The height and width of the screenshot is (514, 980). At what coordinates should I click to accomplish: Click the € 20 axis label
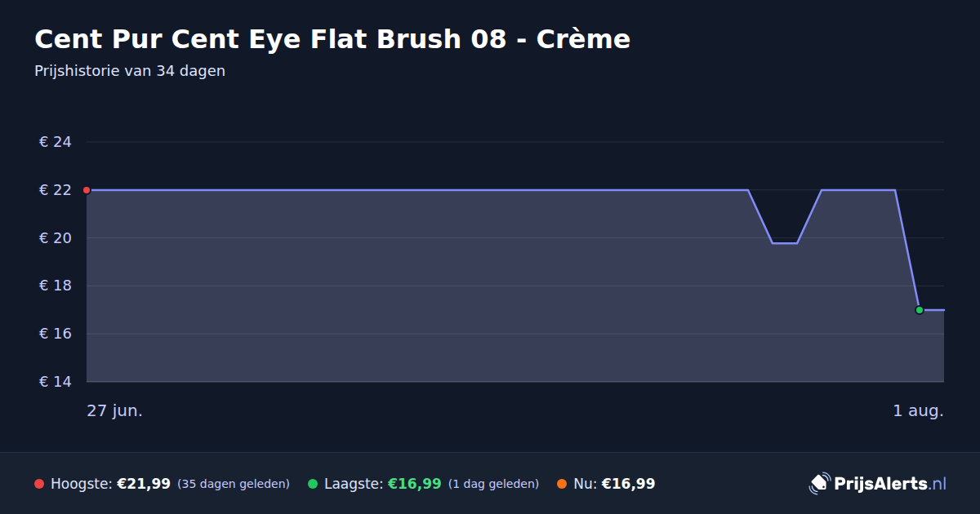56,238
